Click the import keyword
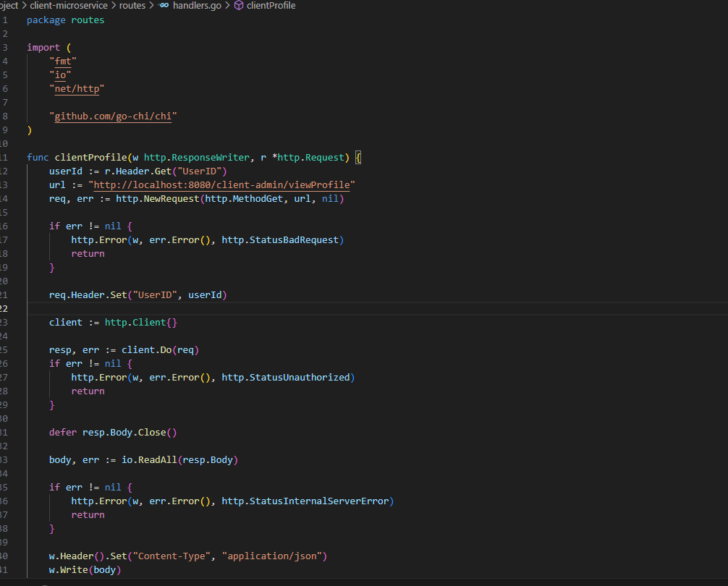Image resolution: width=728 pixels, height=586 pixels. pos(43,47)
